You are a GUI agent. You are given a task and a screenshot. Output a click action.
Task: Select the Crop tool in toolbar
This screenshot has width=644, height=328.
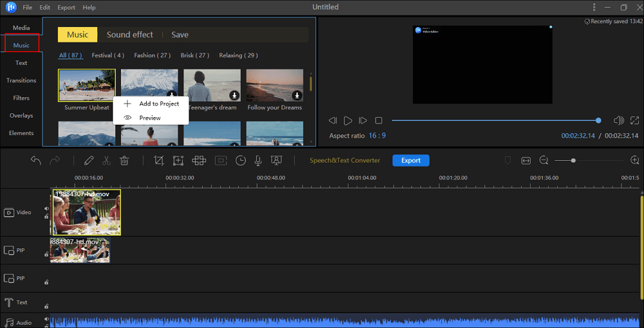click(158, 160)
